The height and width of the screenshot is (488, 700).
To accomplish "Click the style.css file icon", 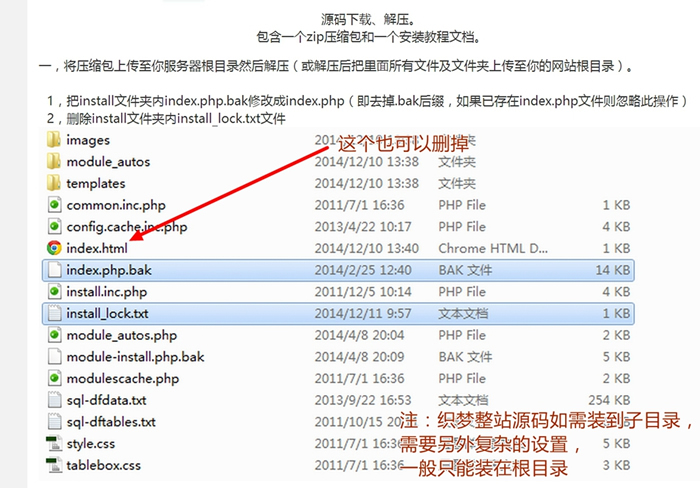I will point(54,443).
